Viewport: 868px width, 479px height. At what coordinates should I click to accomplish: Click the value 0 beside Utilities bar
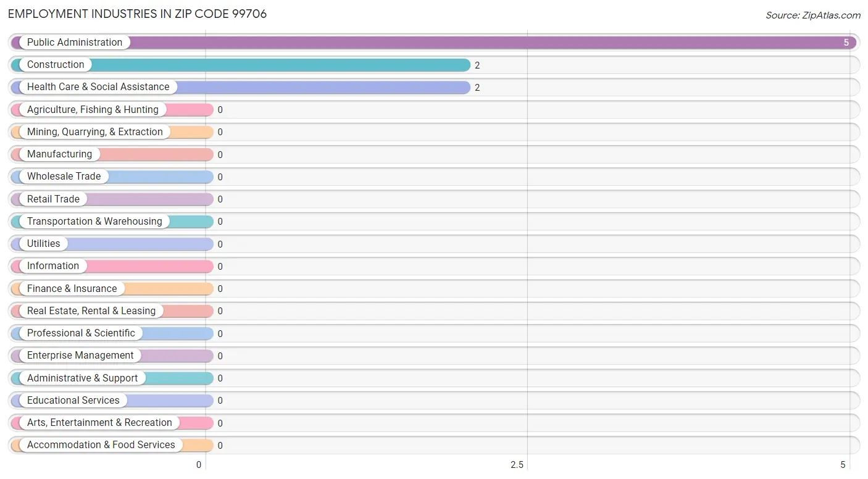[x=220, y=244]
